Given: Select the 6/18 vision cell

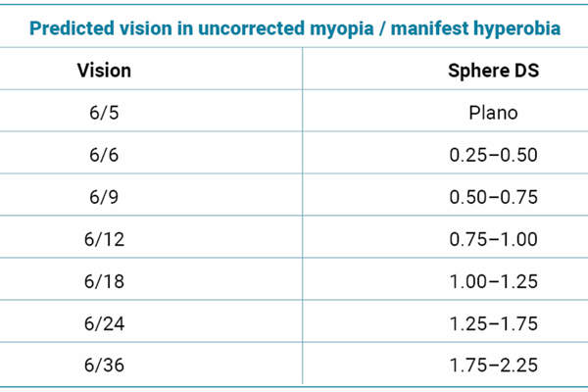Looking at the screenshot, I should (103, 281).
